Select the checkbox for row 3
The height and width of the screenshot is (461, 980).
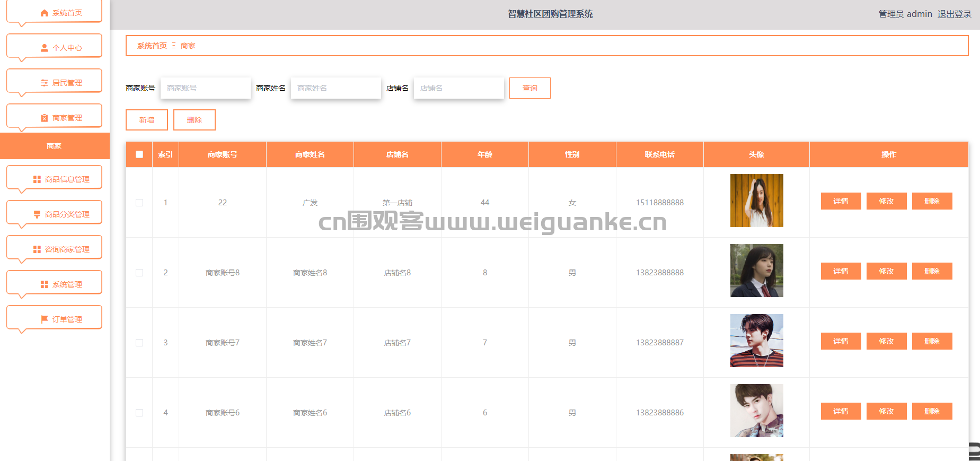pyautogui.click(x=139, y=343)
